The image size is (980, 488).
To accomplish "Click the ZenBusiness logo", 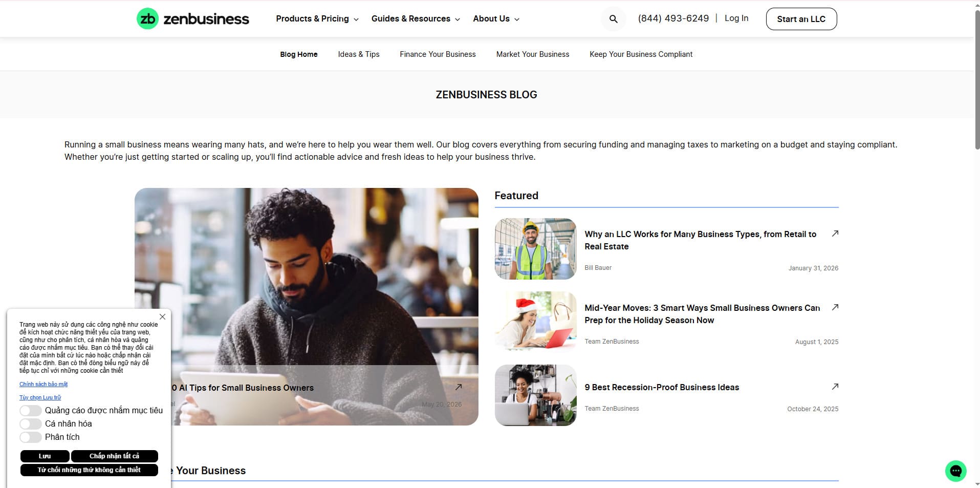I will 193,19.
